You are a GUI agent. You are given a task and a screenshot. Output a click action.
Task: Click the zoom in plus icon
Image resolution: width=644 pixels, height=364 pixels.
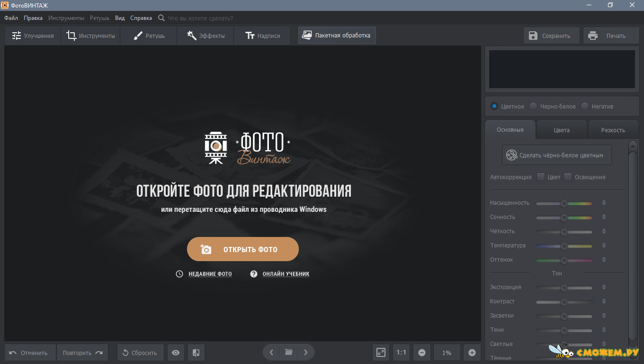[x=472, y=353]
